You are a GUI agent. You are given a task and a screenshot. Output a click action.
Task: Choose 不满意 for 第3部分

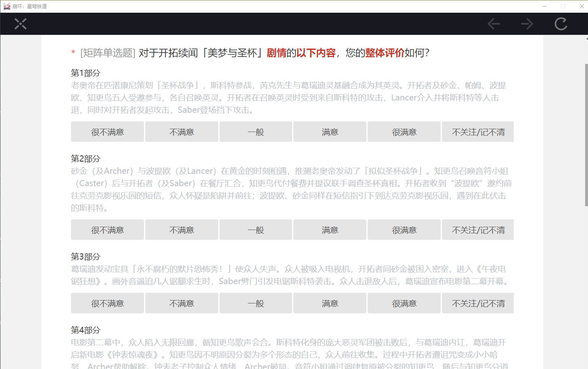[x=181, y=303]
